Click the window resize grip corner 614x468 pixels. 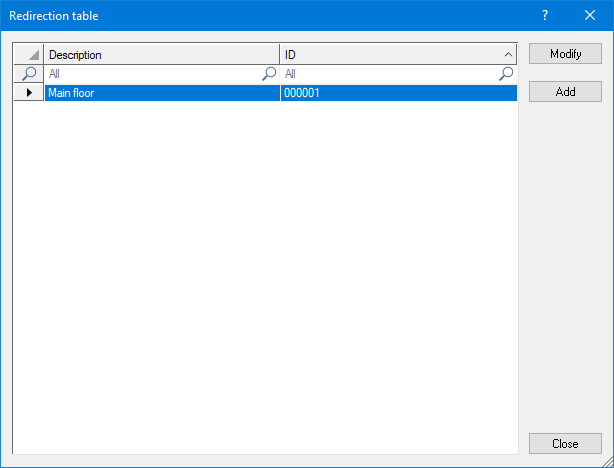tap(607, 461)
